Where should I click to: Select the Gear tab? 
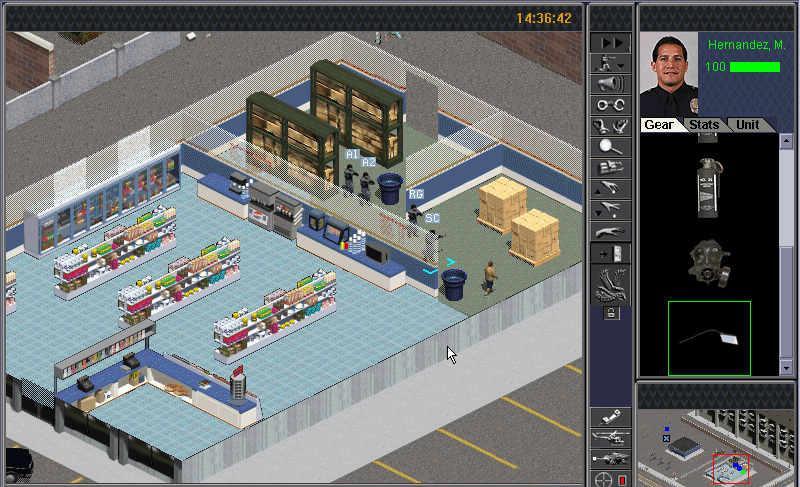(659, 125)
